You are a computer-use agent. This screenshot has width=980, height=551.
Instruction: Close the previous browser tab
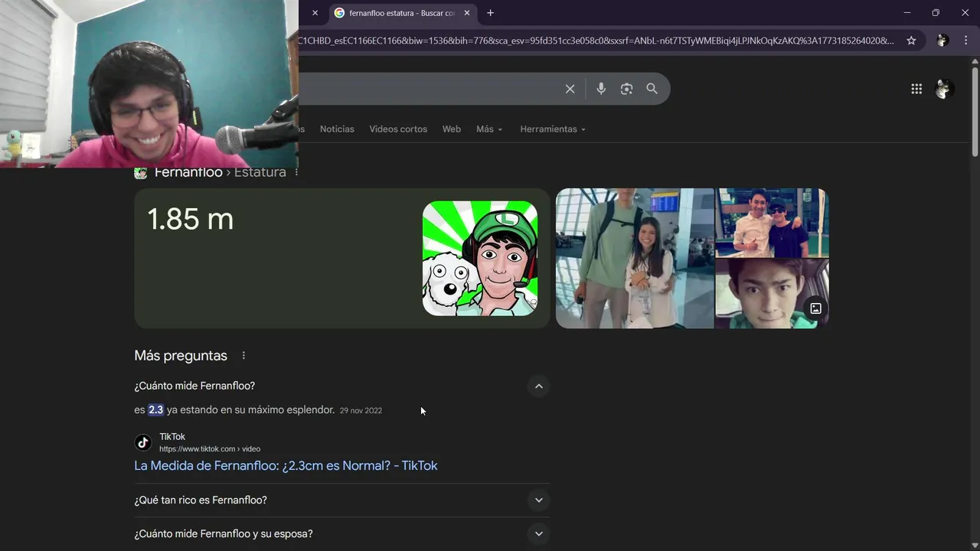pos(315,13)
